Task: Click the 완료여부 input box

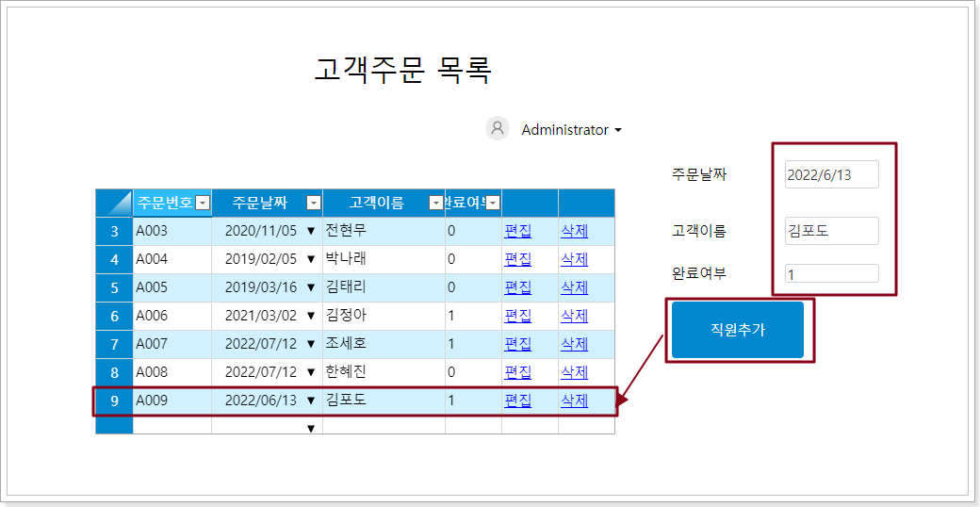Action: [831, 274]
